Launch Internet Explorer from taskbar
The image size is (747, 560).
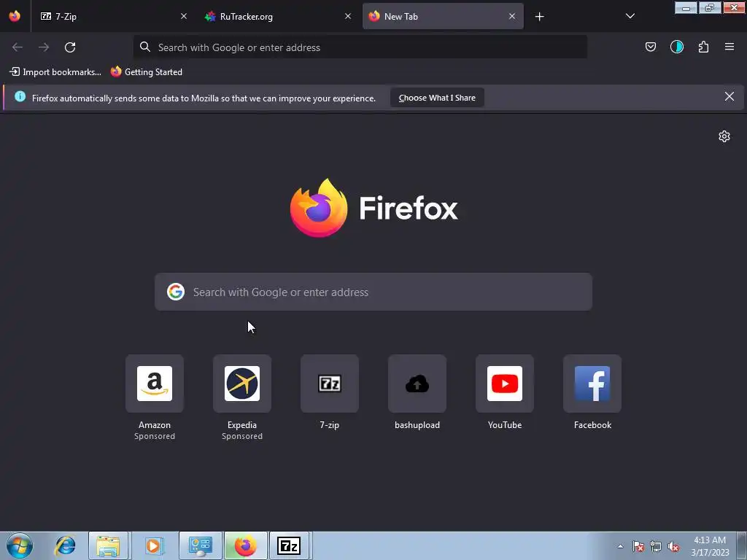[x=65, y=545]
